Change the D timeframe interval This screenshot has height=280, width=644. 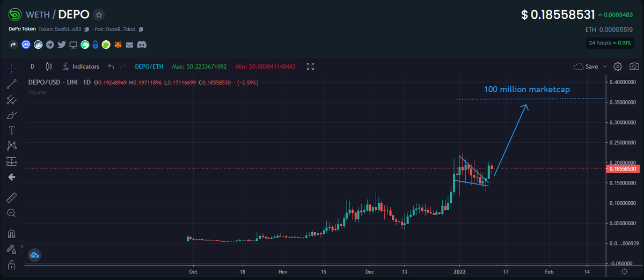pos(32,67)
